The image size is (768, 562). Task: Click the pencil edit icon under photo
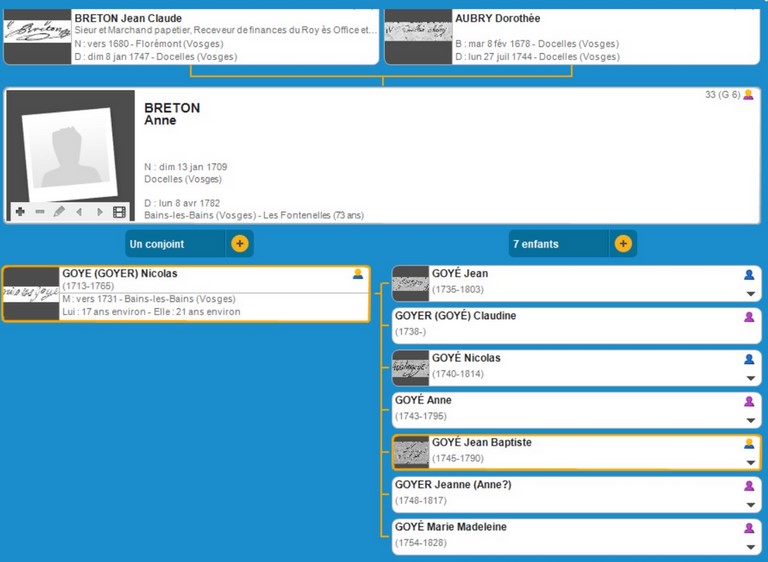pyautogui.click(x=60, y=212)
